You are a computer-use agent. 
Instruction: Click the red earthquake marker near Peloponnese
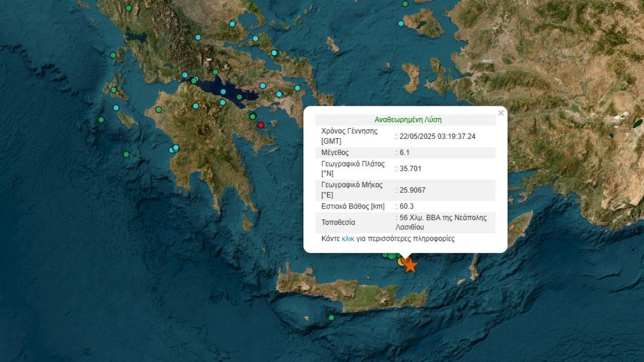point(261,125)
